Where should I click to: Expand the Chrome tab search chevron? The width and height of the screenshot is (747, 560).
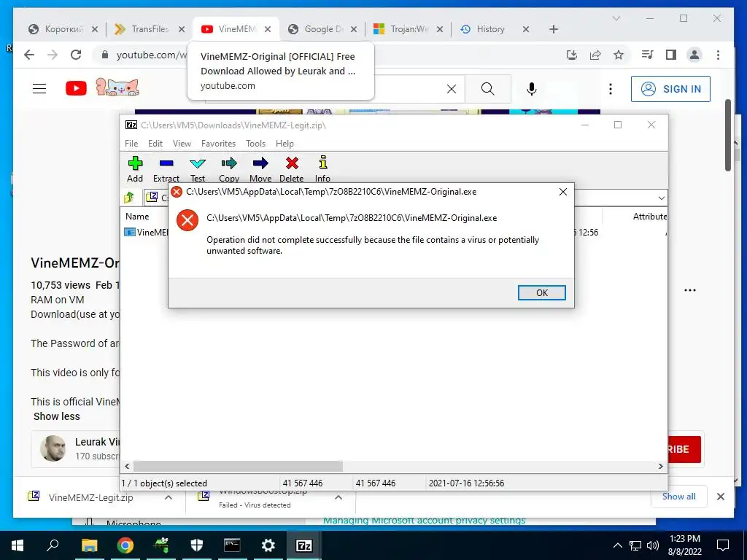pos(616,18)
